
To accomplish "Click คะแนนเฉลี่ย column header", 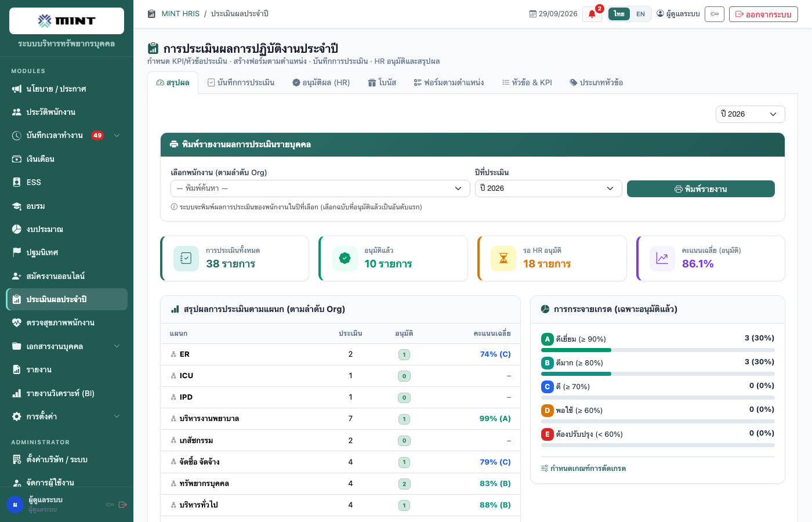I will click(492, 333).
